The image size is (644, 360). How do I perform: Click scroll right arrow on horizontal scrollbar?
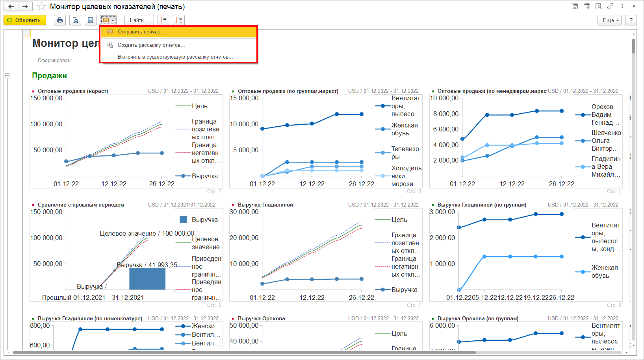click(627, 353)
